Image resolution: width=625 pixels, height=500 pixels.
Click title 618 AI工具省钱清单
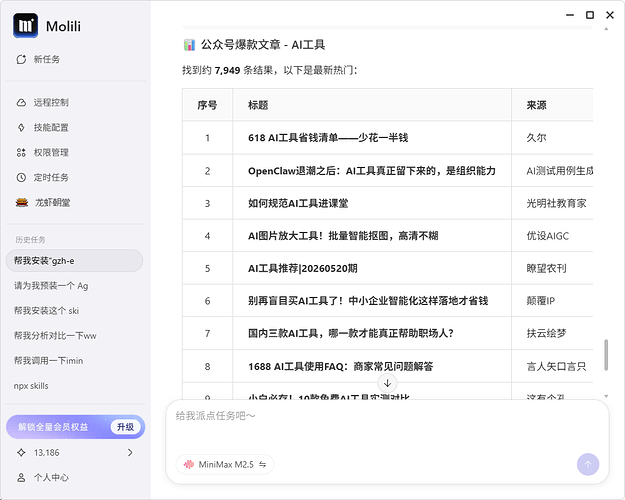click(328, 138)
